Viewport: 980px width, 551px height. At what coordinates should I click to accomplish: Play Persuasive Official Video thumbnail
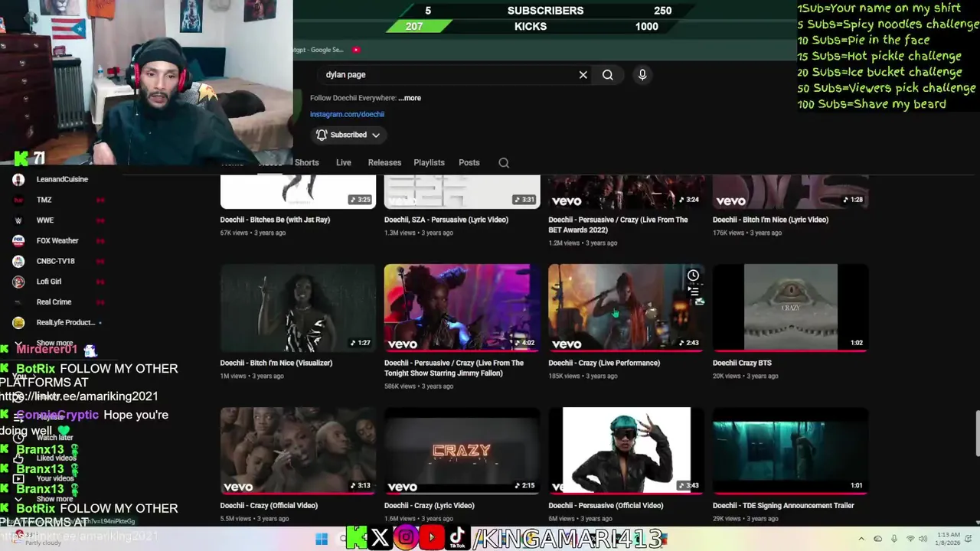coord(626,450)
